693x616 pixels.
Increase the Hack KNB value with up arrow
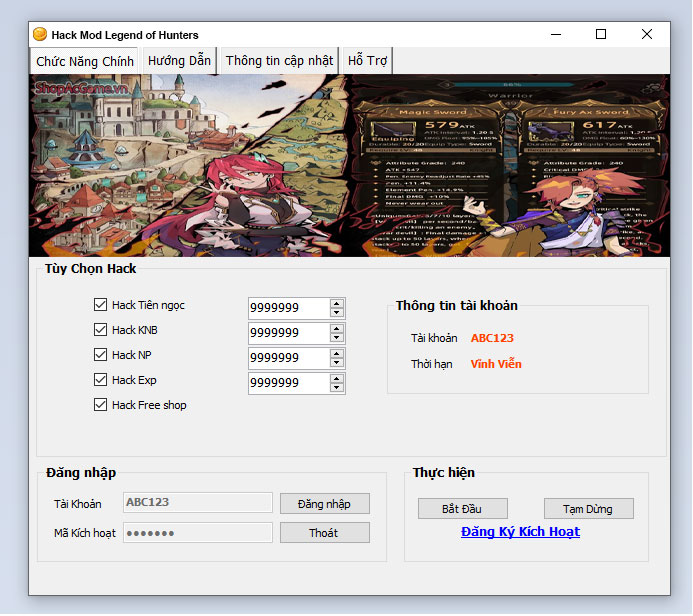click(337, 329)
